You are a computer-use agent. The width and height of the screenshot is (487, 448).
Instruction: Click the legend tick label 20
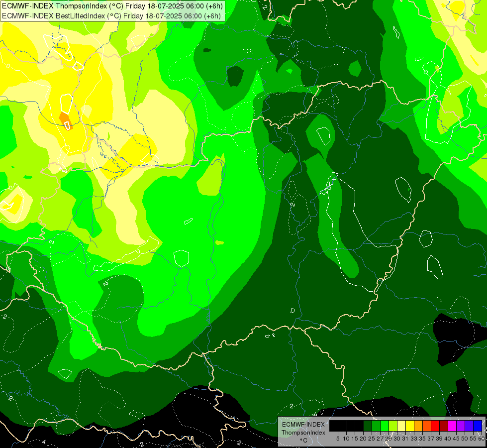coord(363,439)
